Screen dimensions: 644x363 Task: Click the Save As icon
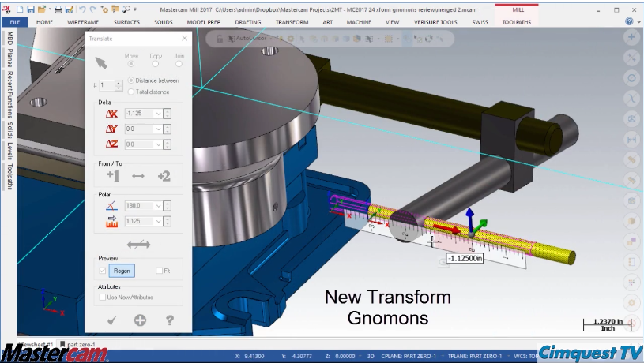coord(69,9)
